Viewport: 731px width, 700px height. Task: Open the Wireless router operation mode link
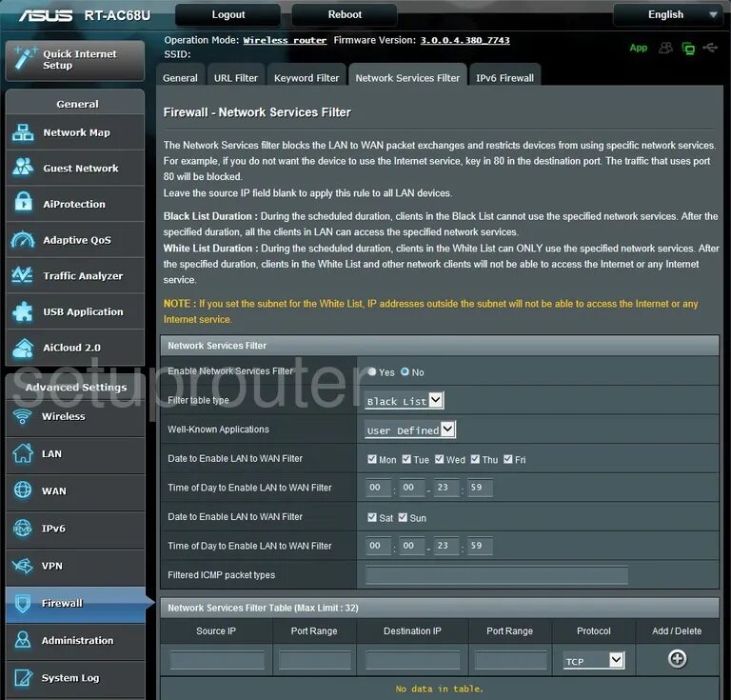[x=285, y=41]
